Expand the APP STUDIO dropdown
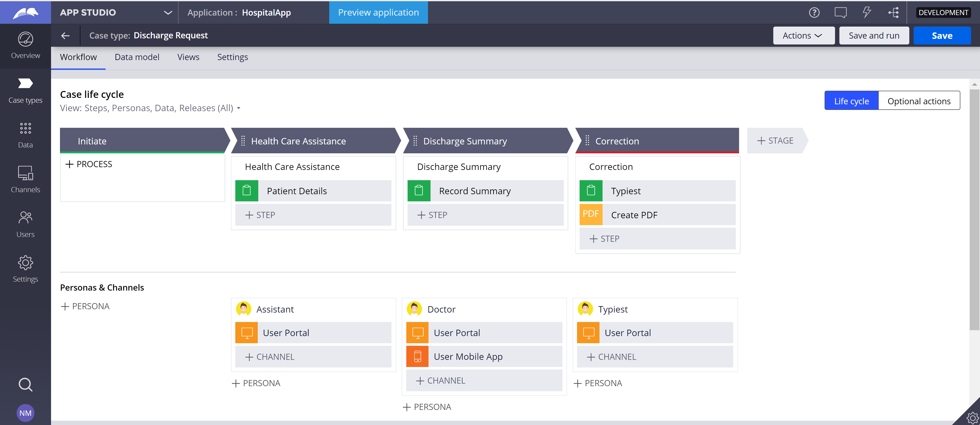The width and height of the screenshot is (980, 425). point(168,13)
